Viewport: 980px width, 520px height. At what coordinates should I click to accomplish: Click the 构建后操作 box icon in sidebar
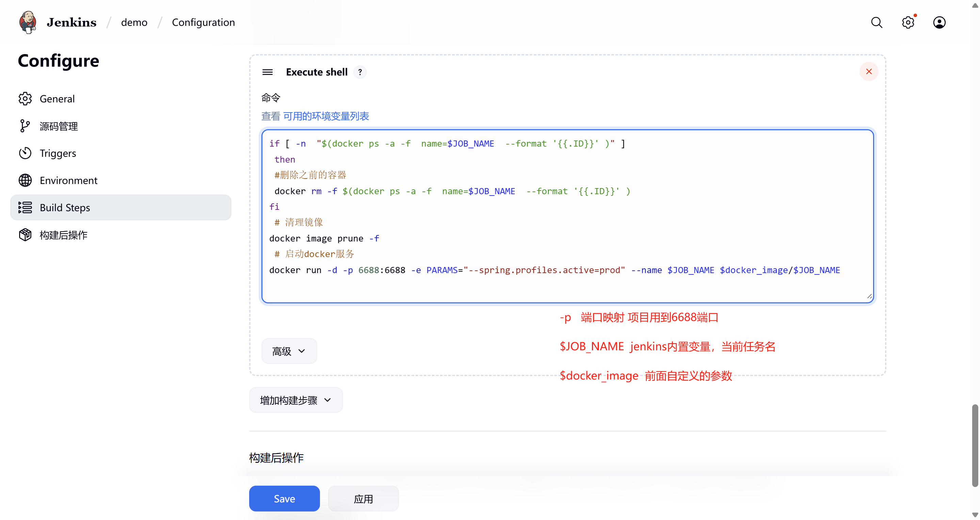(25, 235)
